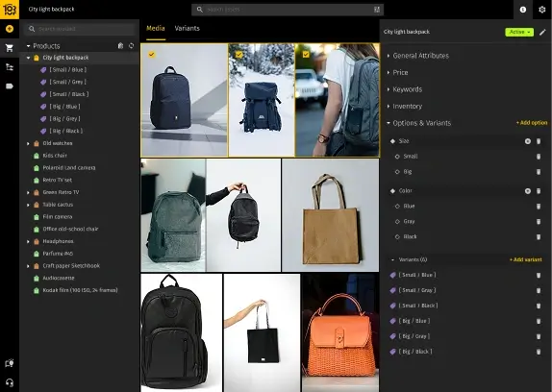
Task: Select the Polaroid Land camera product
Action: (x=69, y=168)
